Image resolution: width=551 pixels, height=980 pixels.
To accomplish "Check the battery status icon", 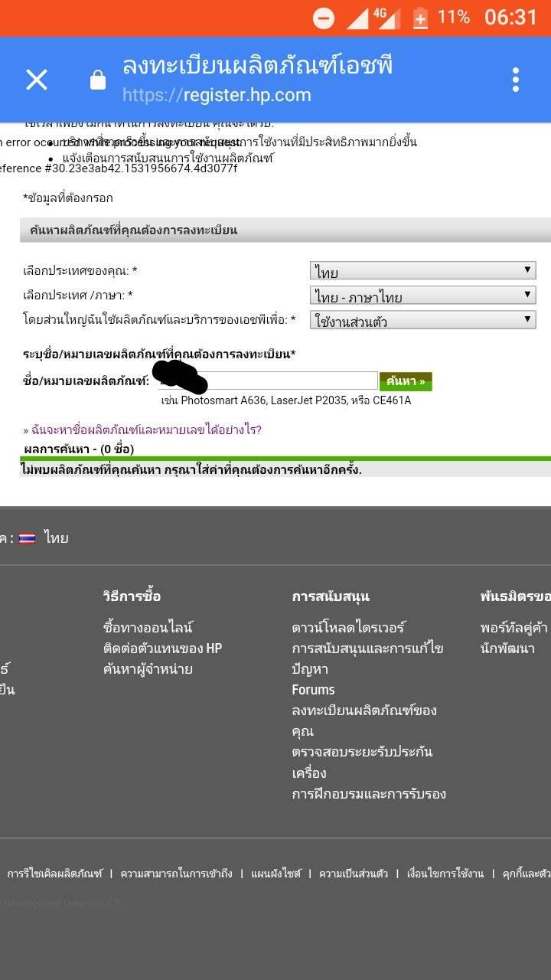I will pyautogui.click(x=420, y=18).
